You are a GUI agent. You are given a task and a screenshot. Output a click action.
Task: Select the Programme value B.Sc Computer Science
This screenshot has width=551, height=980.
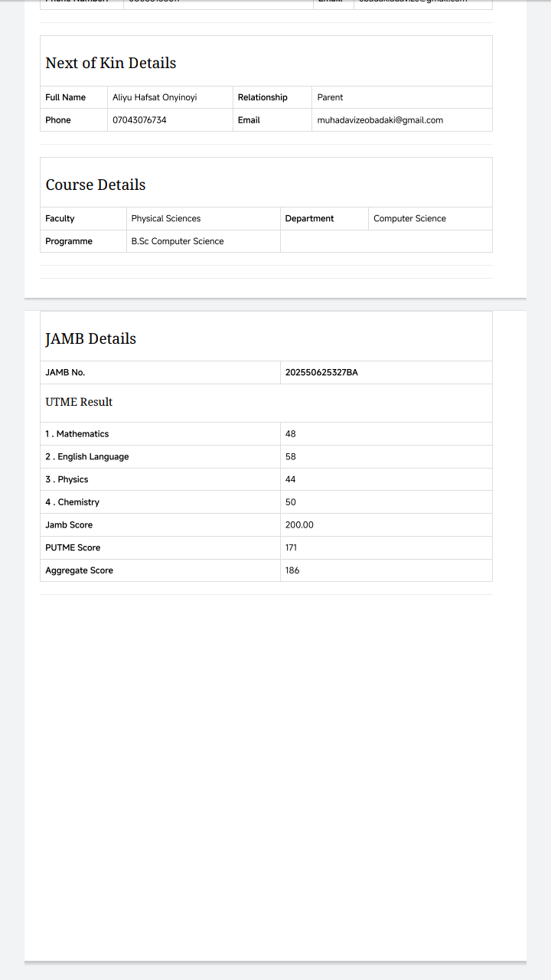point(178,241)
